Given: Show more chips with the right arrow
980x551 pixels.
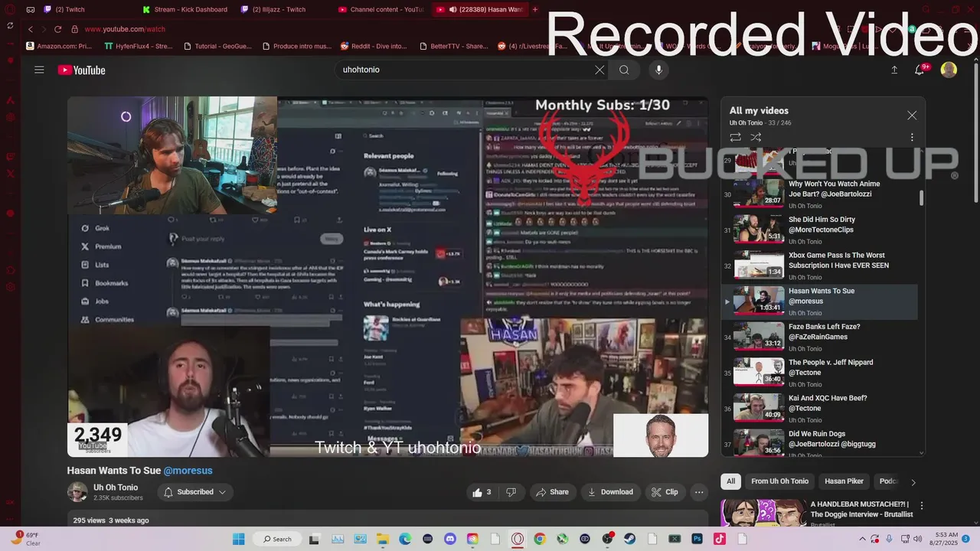Looking at the screenshot, I should pos(913,482).
